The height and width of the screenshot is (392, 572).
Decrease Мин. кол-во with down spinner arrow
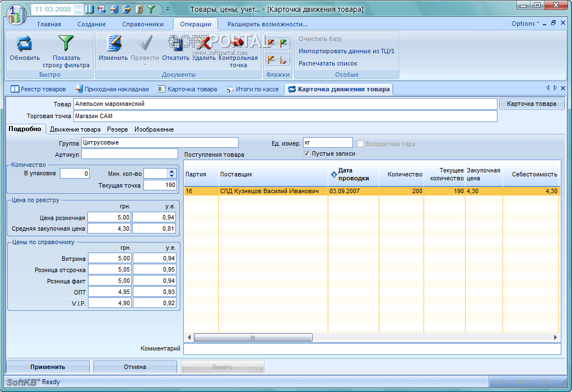point(172,176)
